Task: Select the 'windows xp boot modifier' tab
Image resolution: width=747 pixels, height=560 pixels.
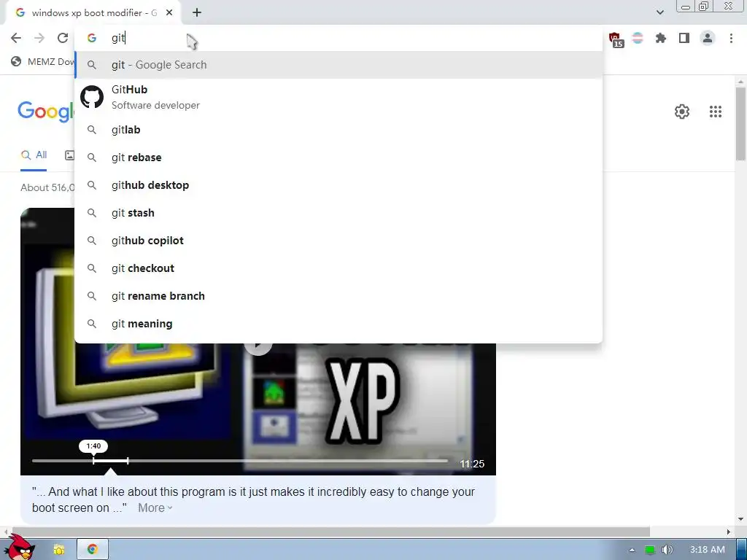Action: click(93, 13)
